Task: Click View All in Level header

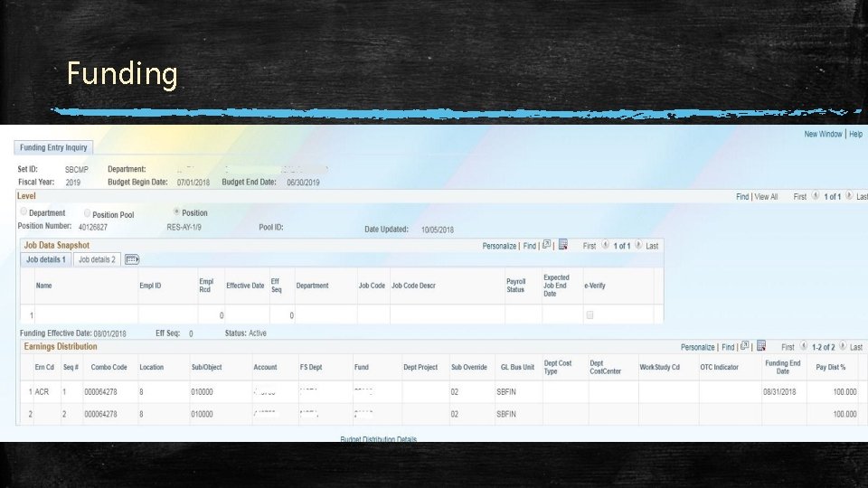Action: coord(766,197)
